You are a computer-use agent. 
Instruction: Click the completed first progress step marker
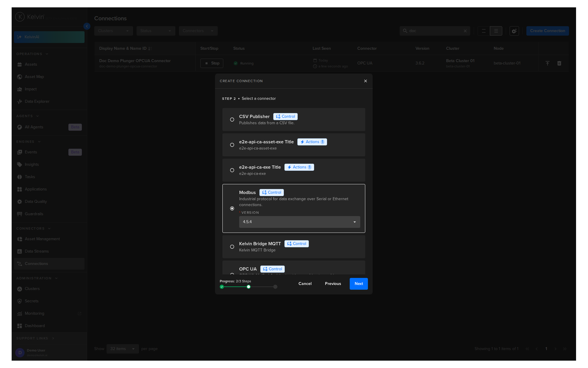click(222, 287)
